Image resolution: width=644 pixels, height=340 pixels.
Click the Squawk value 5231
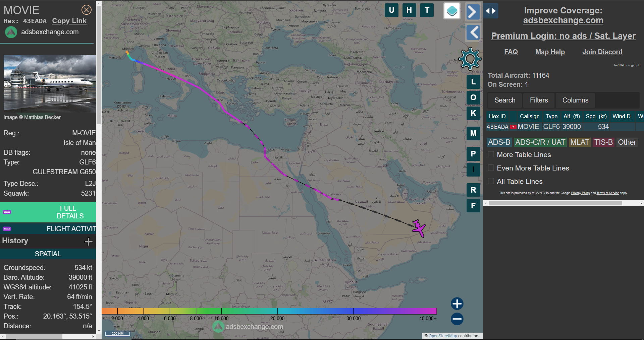(88, 193)
